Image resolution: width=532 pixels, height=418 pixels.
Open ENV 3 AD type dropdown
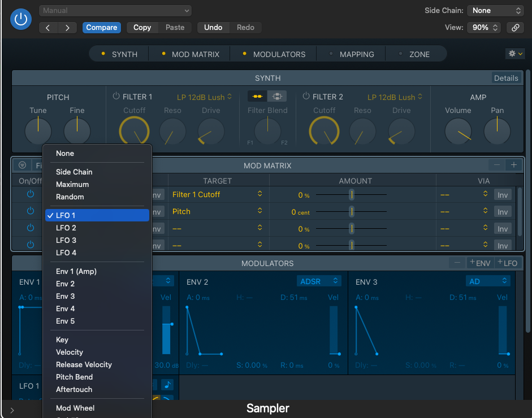488,281
